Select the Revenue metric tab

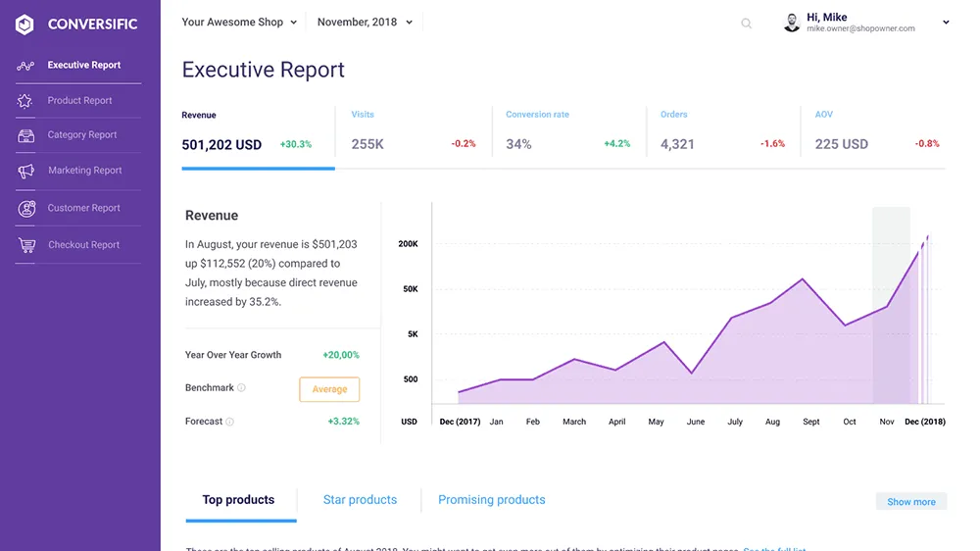pyautogui.click(x=258, y=136)
